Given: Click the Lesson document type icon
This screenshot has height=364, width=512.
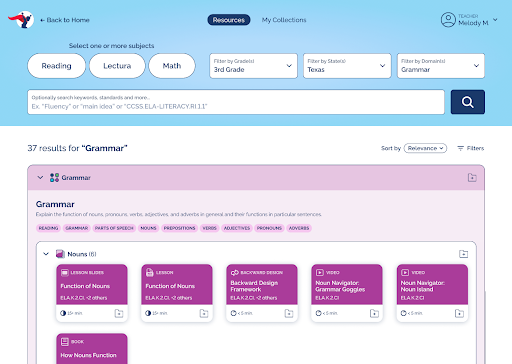Looking at the screenshot, I should tap(150, 273).
